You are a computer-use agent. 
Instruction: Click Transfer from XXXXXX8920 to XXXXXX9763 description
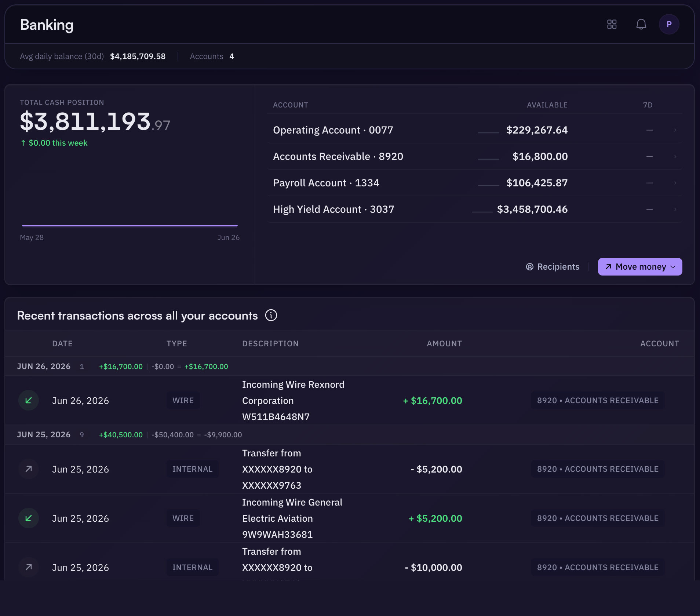pos(277,469)
